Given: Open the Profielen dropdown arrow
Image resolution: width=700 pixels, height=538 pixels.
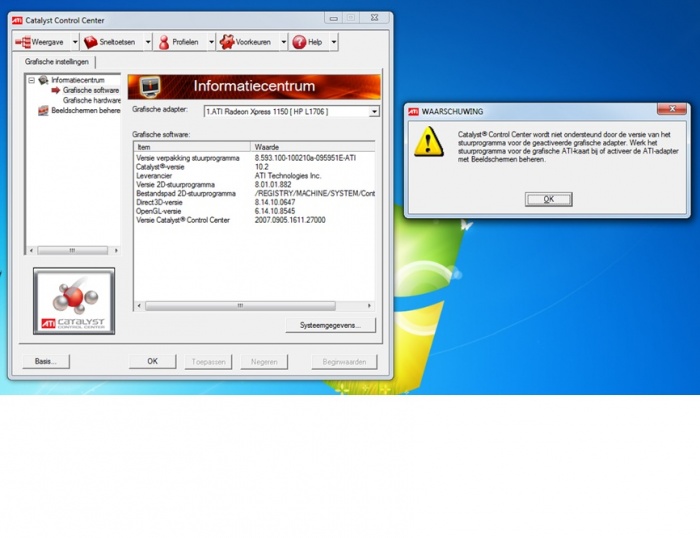Looking at the screenshot, I should click(x=211, y=42).
